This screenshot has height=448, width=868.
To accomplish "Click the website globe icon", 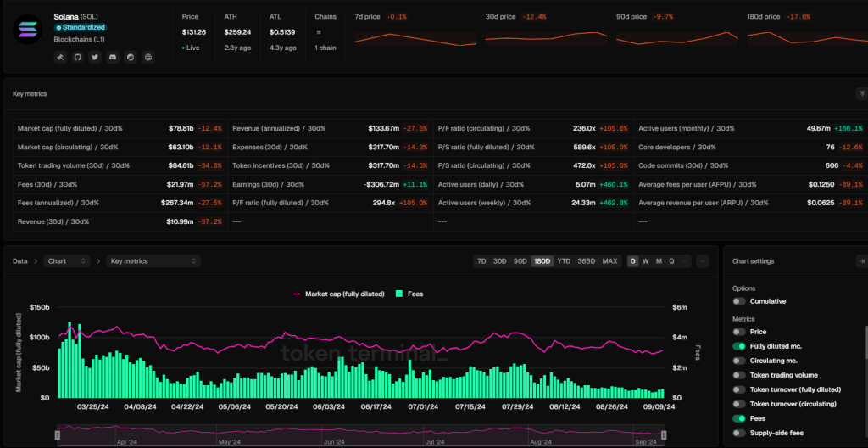I will (148, 57).
